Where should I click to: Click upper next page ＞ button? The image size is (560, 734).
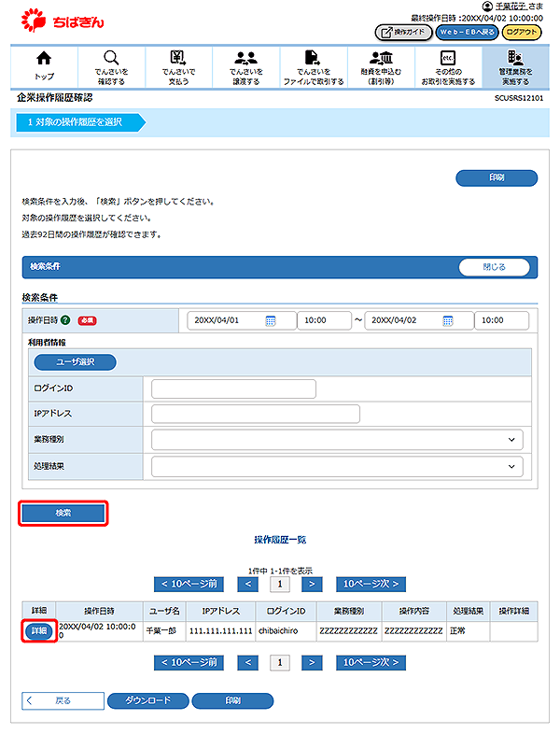click(312, 585)
